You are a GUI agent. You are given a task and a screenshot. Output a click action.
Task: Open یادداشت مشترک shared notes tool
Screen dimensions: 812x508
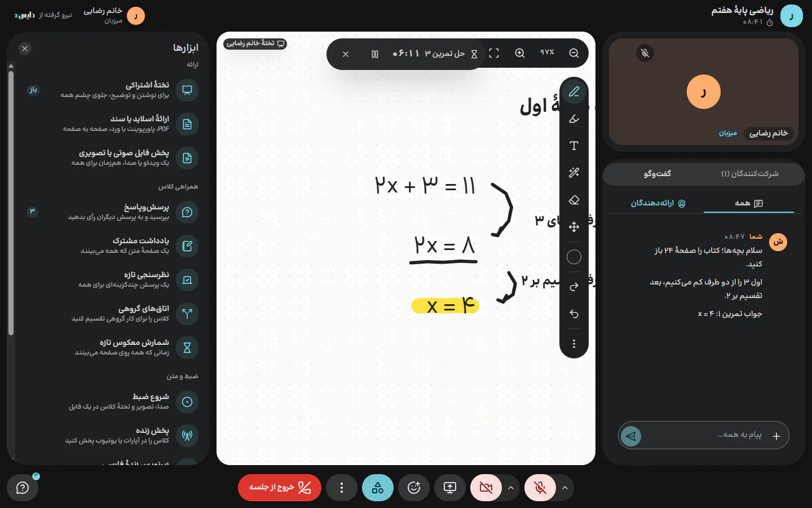107,246
